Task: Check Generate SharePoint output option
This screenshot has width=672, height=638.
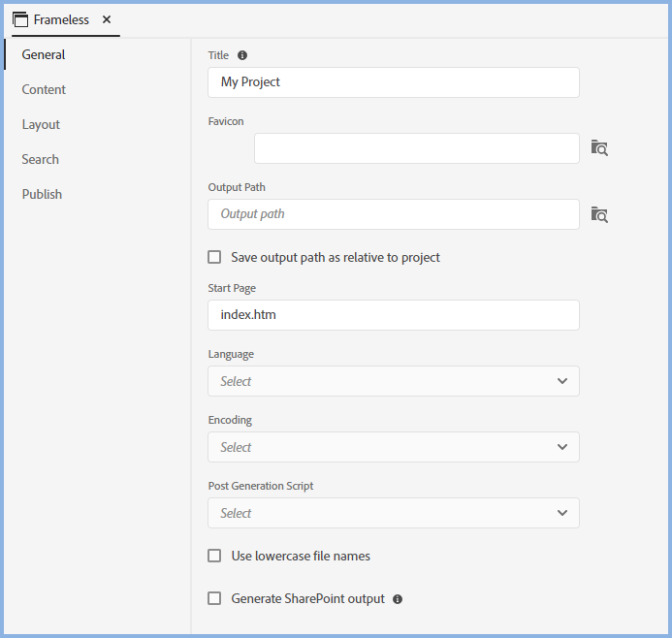Action: pyautogui.click(x=214, y=598)
